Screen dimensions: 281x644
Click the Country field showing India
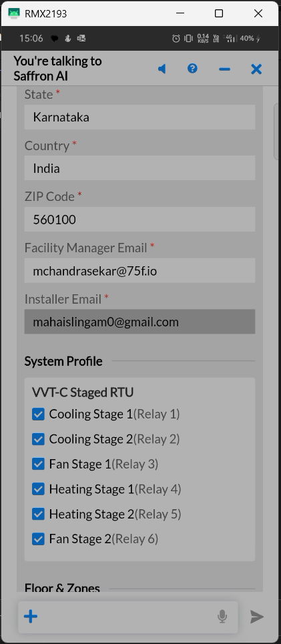(x=139, y=168)
